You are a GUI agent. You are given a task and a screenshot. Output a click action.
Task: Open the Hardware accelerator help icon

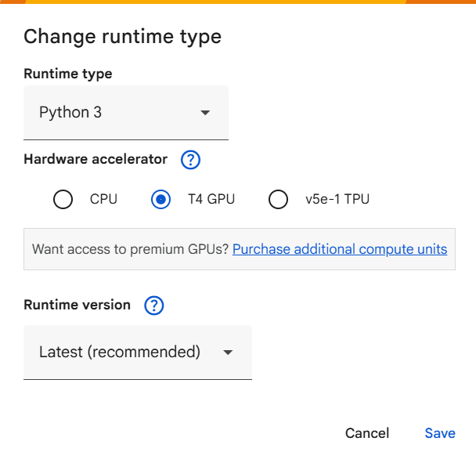point(190,160)
